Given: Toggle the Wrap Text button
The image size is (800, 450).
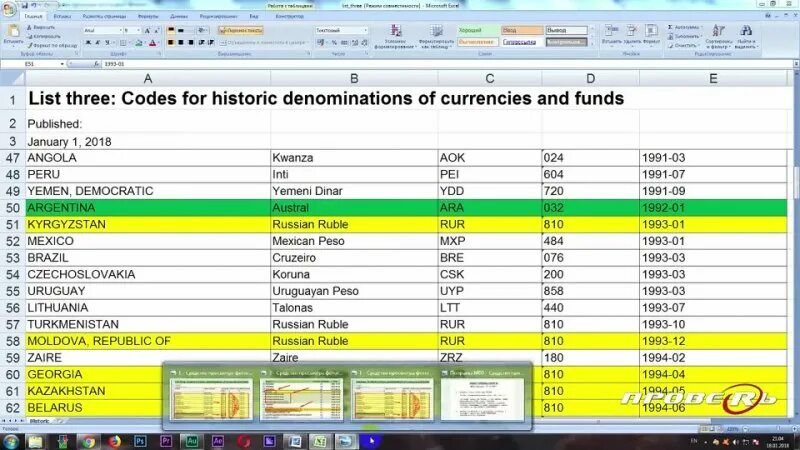Looking at the screenshot, I should [x=241, y=31].
